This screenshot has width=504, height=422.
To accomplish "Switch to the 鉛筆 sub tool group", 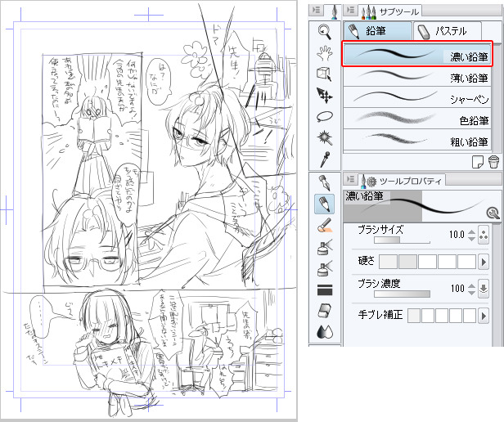I will click(378, 31).
